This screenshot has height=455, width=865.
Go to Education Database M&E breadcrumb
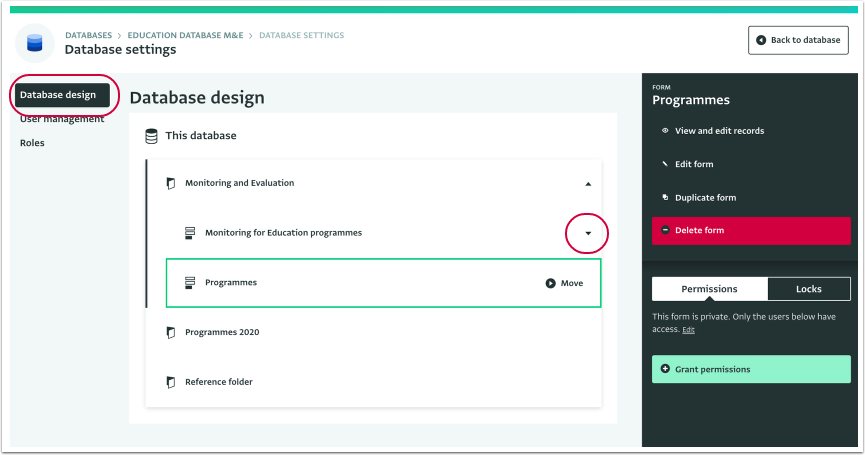pyautogui.click(x=185, y=35)
